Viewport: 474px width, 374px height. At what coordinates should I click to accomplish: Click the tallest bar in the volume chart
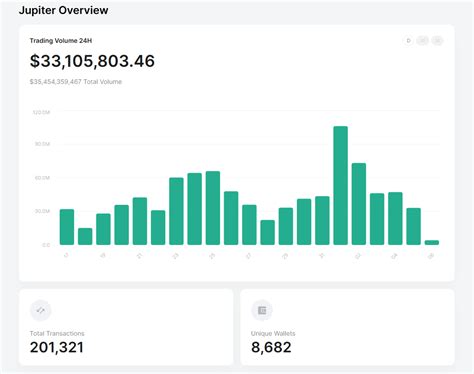(x=340, y=186)
